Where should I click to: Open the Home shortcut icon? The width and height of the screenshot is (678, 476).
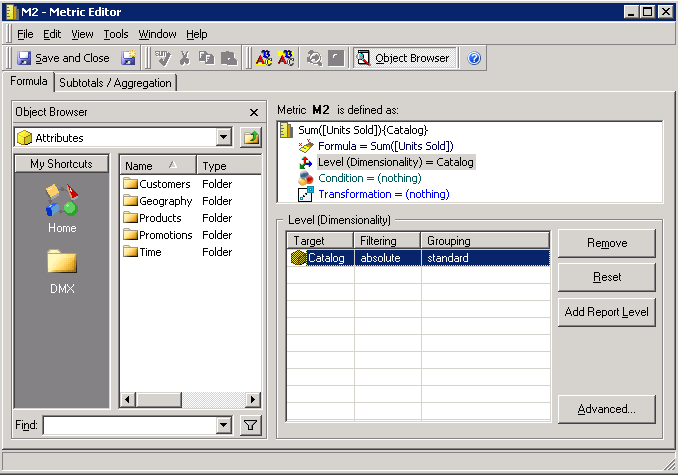[x=61, y=203]
